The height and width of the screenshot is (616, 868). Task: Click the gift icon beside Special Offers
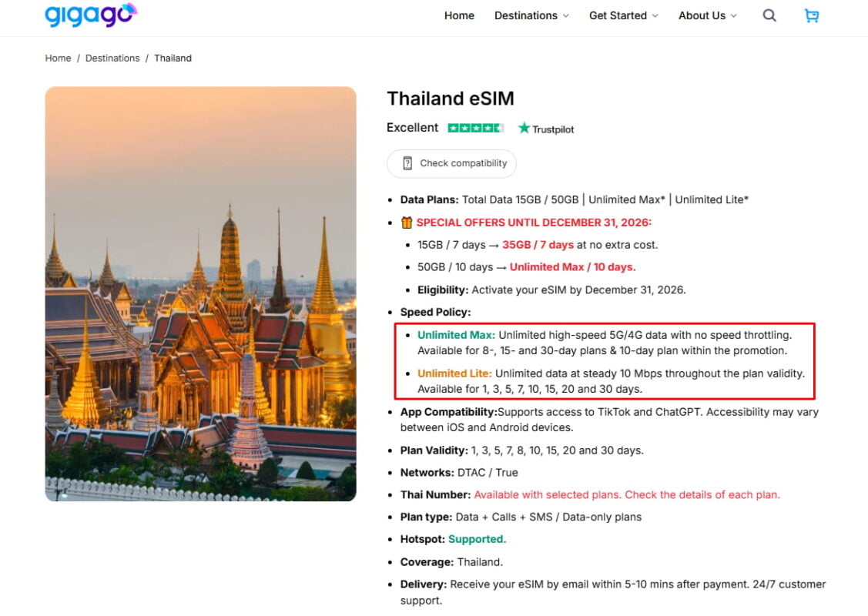click(407, 223)
